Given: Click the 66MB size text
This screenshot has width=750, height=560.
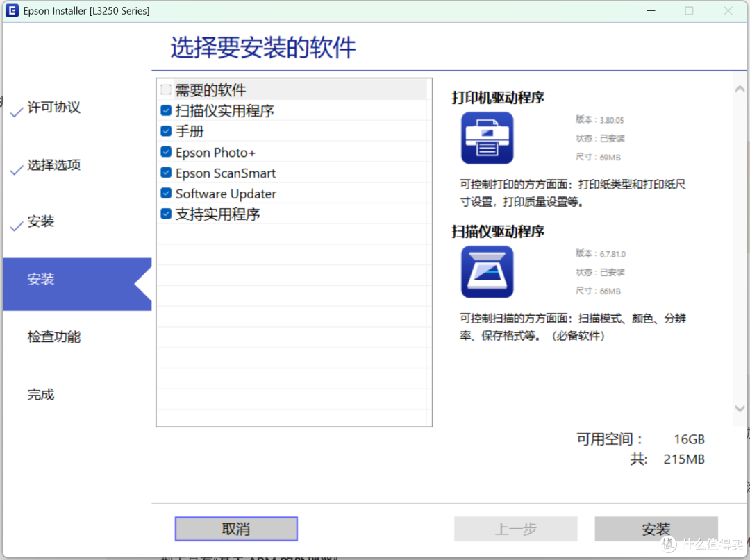Looking at the screenshot, I should 610,291.
